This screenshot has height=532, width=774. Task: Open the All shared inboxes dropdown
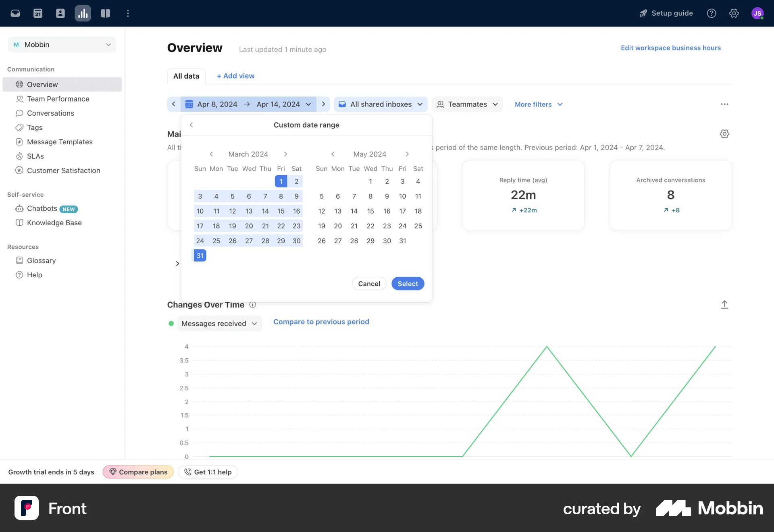[381, 104]
